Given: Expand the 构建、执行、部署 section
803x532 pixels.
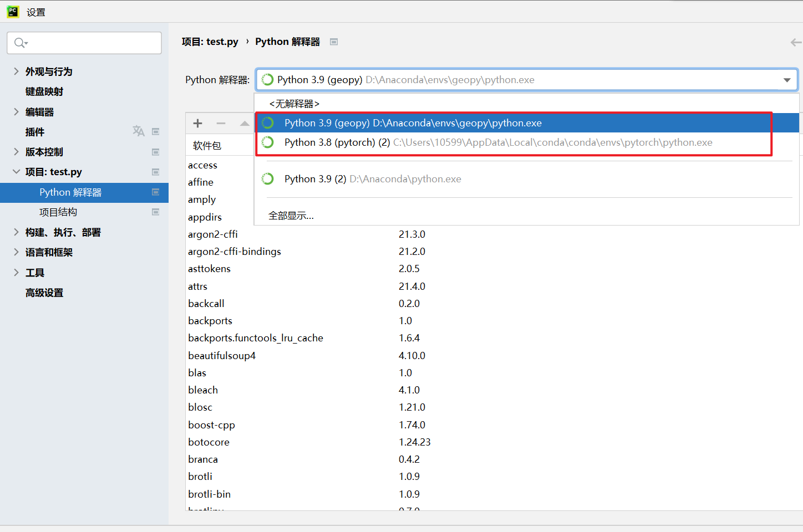Looking at the screenshot, I should 16,232.
